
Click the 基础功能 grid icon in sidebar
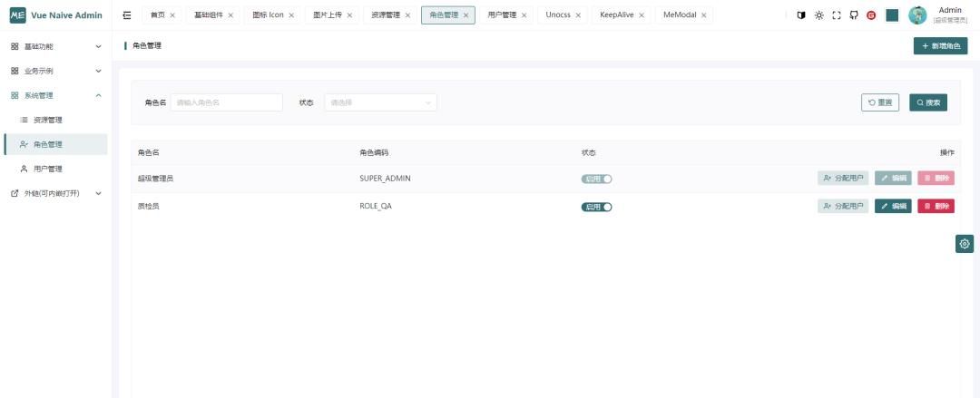(x=15, y=46)
